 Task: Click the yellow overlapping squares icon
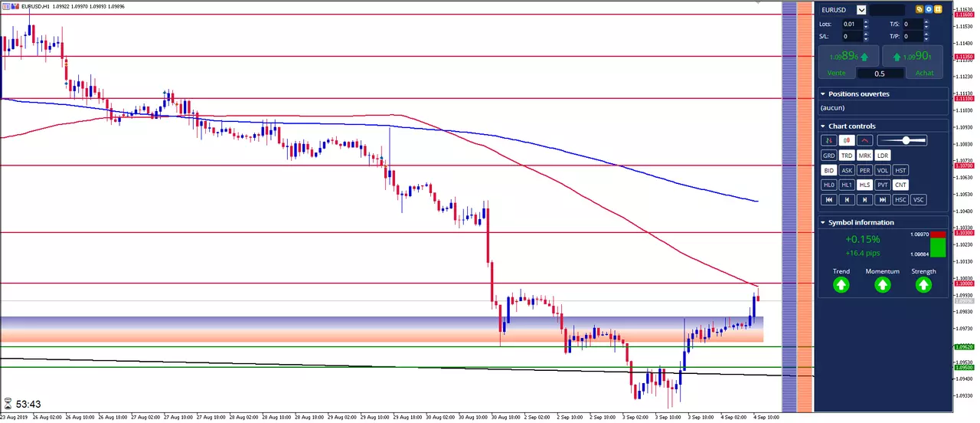(x=920, y=10)
